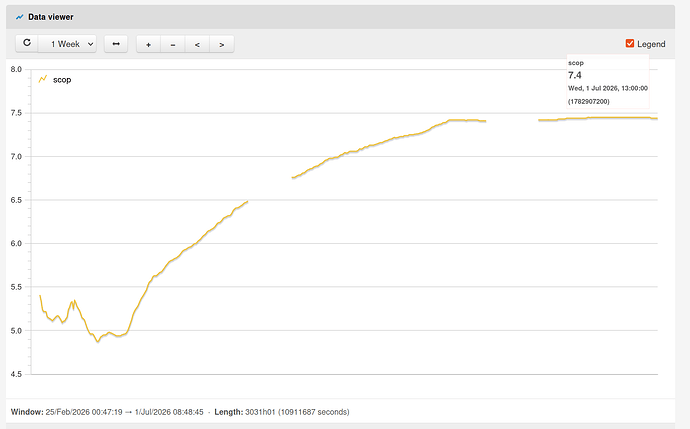Click the Data viewer panel title
This screenshot has width=690, height=429.
pyautogui.click(x=51, y=17)
